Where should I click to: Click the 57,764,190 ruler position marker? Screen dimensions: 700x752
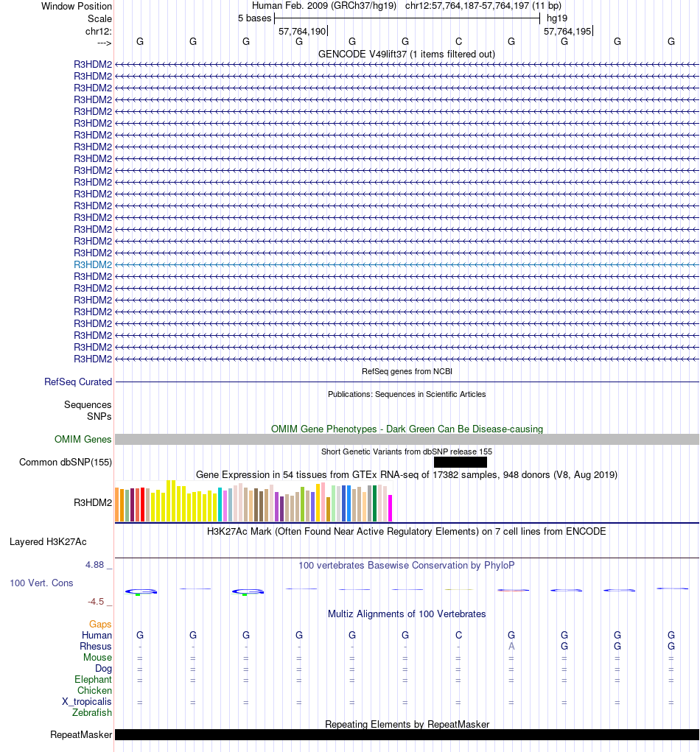pyautogui.click(x=303, y=31)
